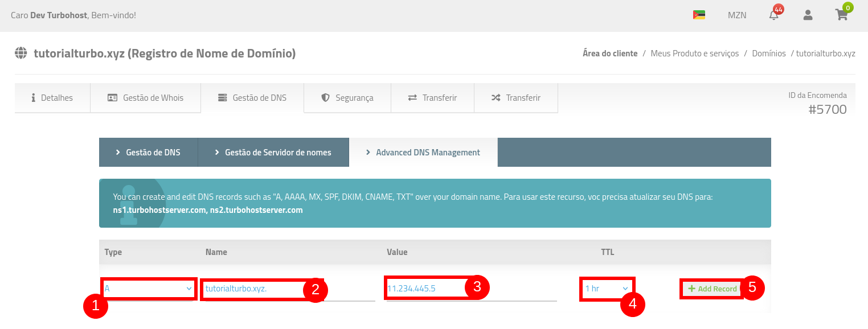The image size is (868, 329).
Task: Click the Mozambique flag language icon
Action: tap(699, 15)
